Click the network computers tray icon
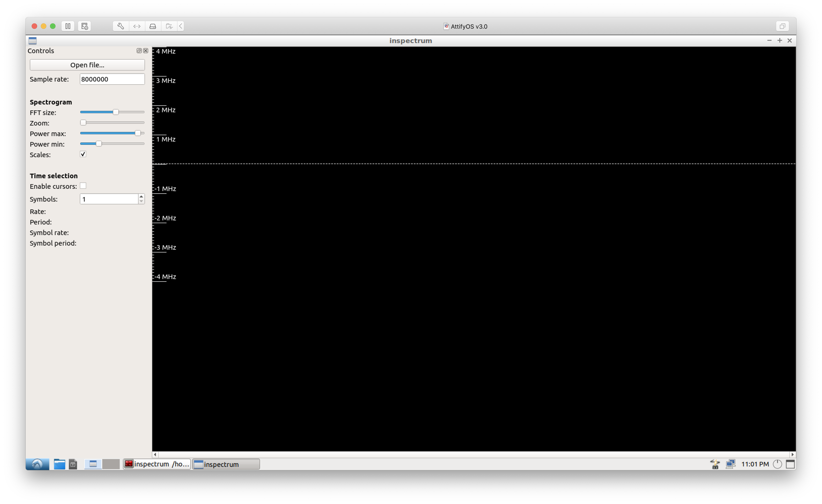The height and width of the screenshot is (504, 822). 730,464
